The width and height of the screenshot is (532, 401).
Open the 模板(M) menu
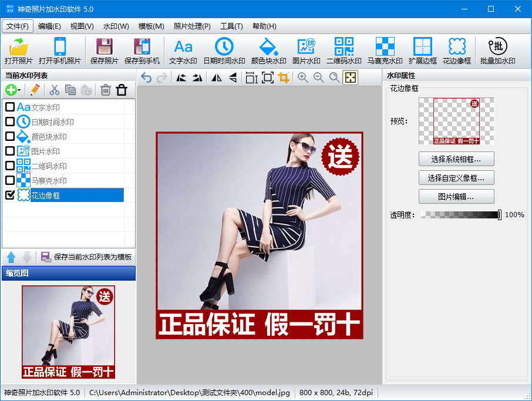tap(151, 26)
